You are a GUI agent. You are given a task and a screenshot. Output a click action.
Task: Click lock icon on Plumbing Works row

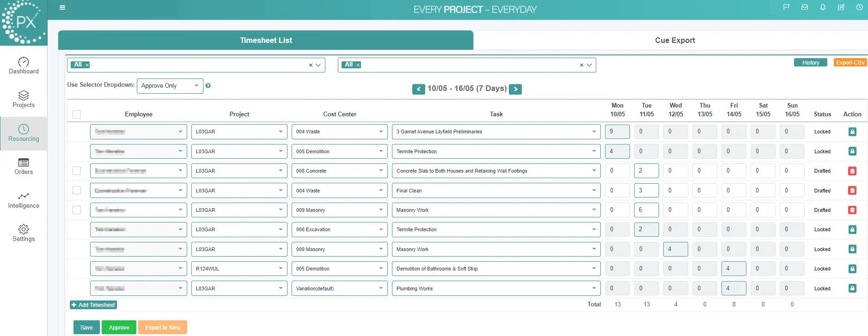coord(852,288)
